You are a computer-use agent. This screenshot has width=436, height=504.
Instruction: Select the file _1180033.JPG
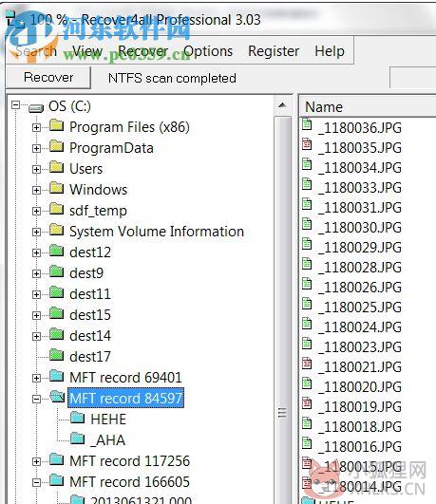pos(359,188)
